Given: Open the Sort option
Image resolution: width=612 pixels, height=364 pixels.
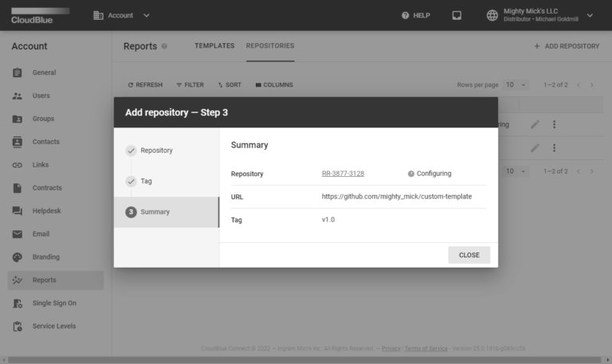Looking at the screenshot, I should [x=229, y=84].
